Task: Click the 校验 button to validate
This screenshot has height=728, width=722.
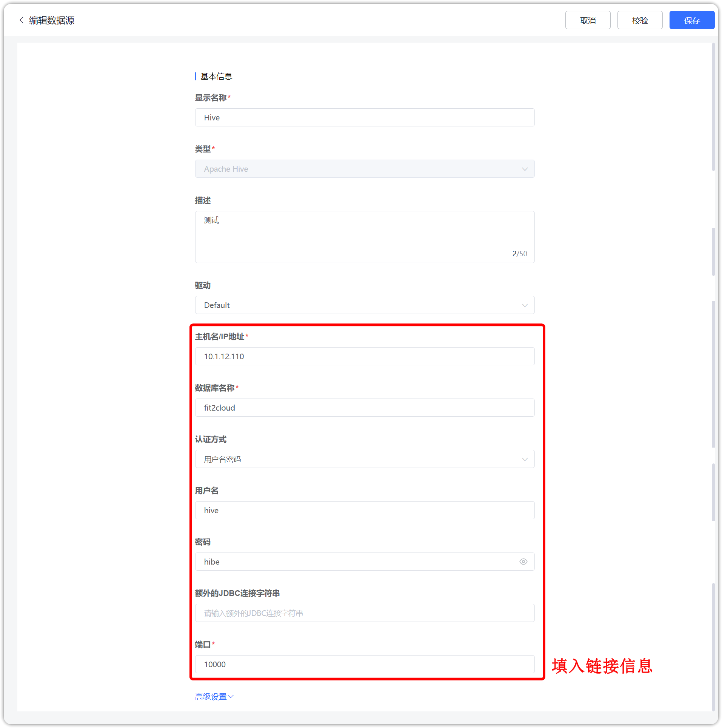Action: [x=640, y=20]
